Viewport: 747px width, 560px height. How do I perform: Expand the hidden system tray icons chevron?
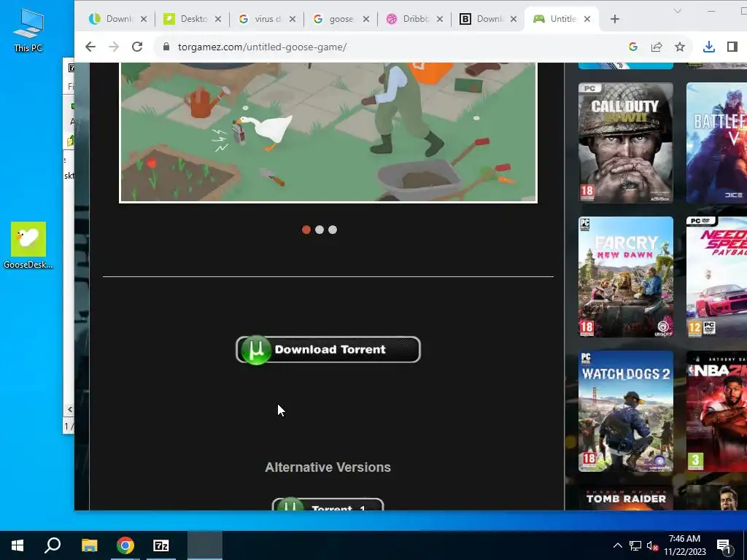617,545
